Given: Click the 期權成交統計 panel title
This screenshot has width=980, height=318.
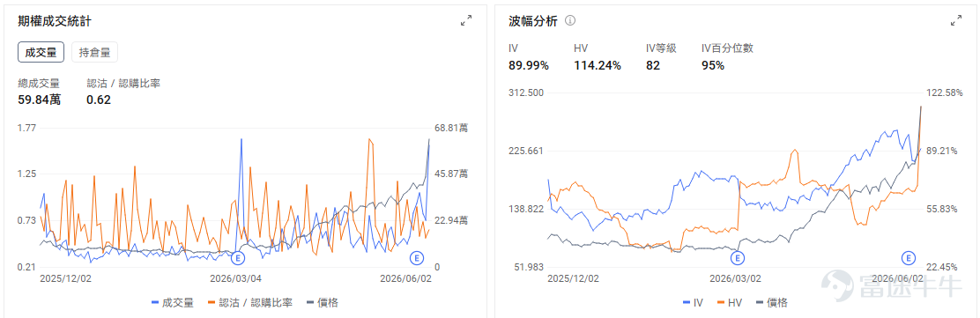Looking at the screenshot, I should 56,20.
